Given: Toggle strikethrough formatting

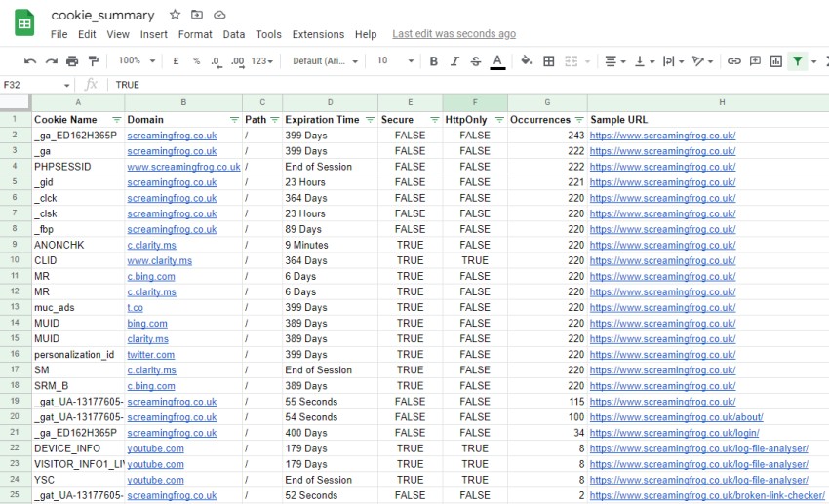Looking at the screenshot, I should pos(476,61).
